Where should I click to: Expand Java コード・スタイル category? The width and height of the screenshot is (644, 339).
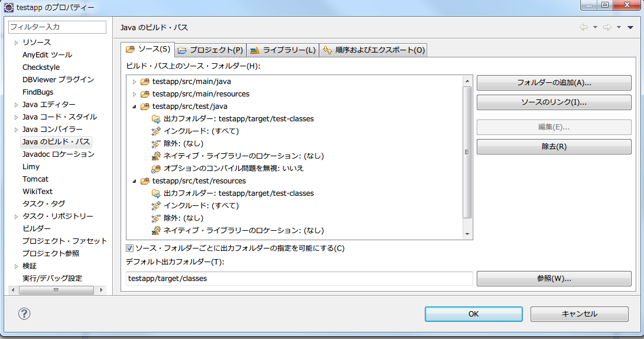[16, 117]
